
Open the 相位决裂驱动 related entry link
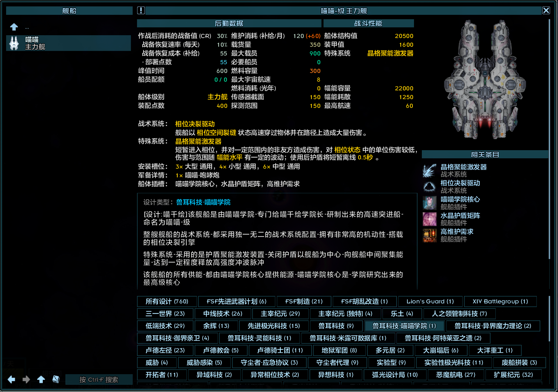[460, 183]
